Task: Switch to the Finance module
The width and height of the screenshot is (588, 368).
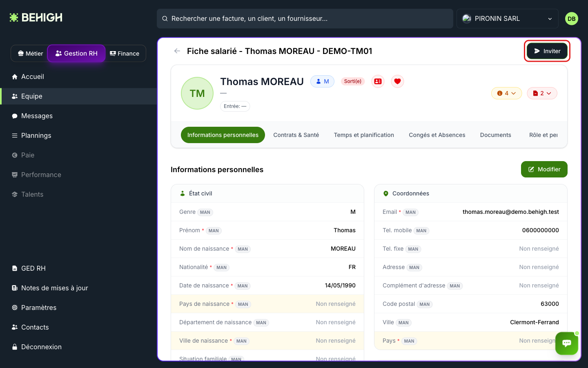Action: coord(125,54)
